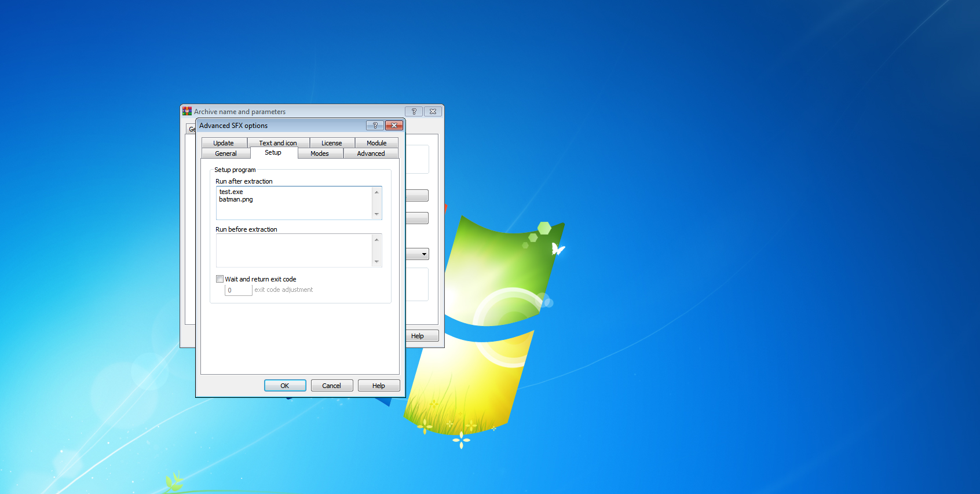980x494 pixels.
Task: Click the question mark in Advanced SFX options title bar
Action: point(375,126)
